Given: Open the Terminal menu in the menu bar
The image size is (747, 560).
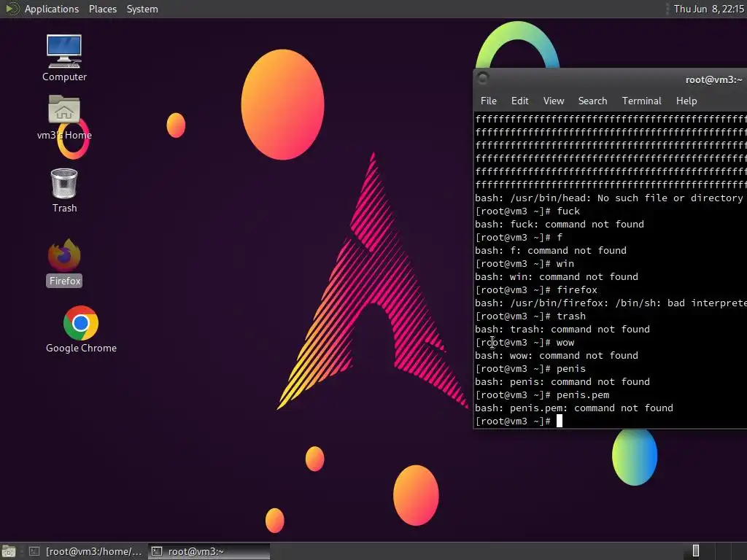Looking at the screenshot, I should [x=642, y=101].
